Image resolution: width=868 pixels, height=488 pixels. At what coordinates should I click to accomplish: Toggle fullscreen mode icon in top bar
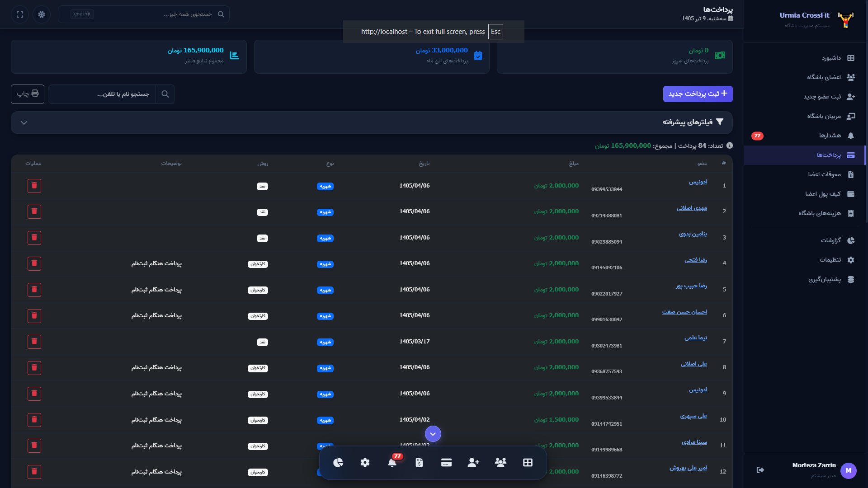click(20, 14)
